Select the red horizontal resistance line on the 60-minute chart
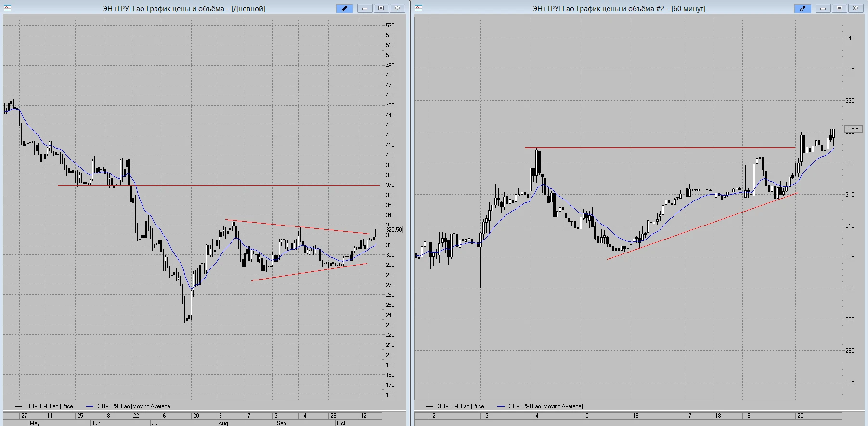Image resolution: width=868 pixels, height=426 pixels. [660, 148]
